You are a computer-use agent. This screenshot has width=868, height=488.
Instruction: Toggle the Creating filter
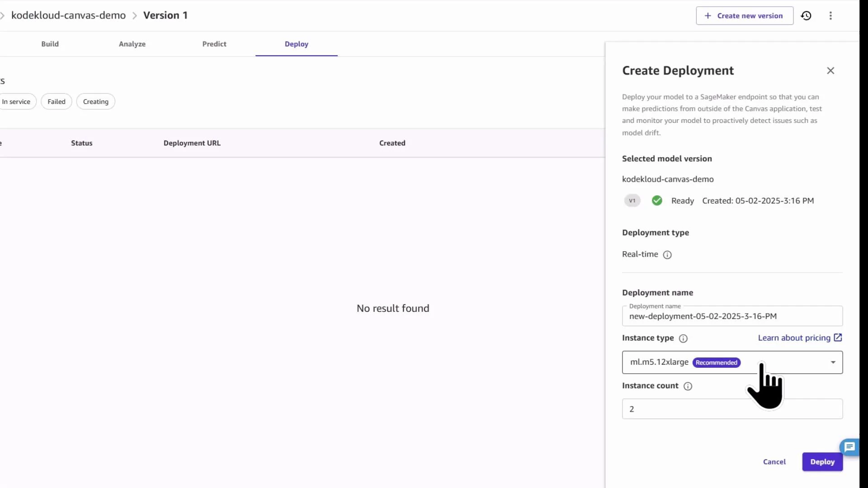[95, 101]
